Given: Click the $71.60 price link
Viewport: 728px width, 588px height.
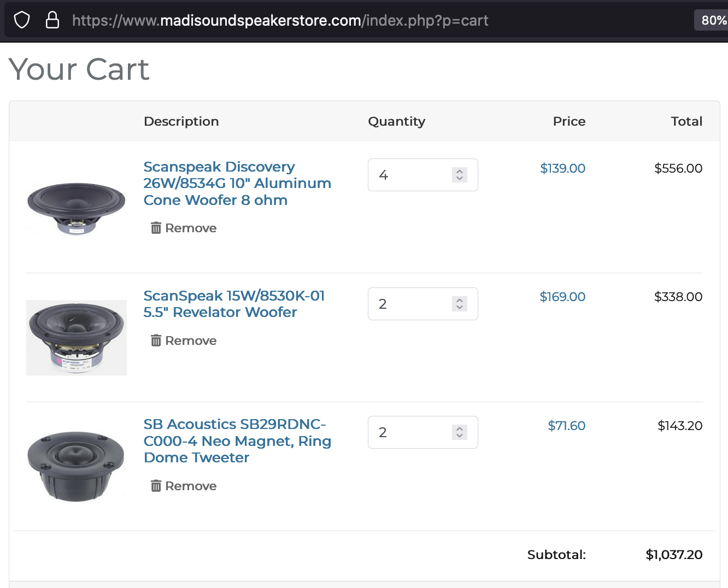Looking at the screenshot, I should pyautogui.click(x=566, y=426).
